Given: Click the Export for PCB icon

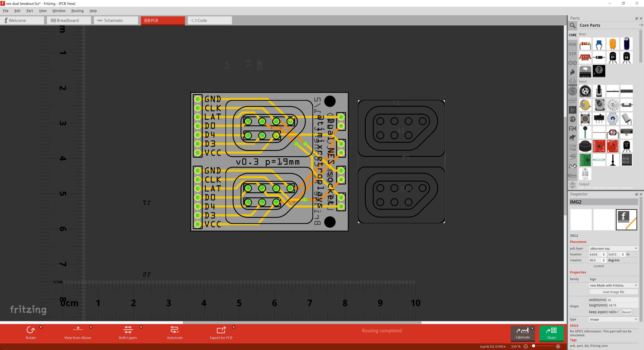Looking at the screenshot, I should (x=221, y=330).
